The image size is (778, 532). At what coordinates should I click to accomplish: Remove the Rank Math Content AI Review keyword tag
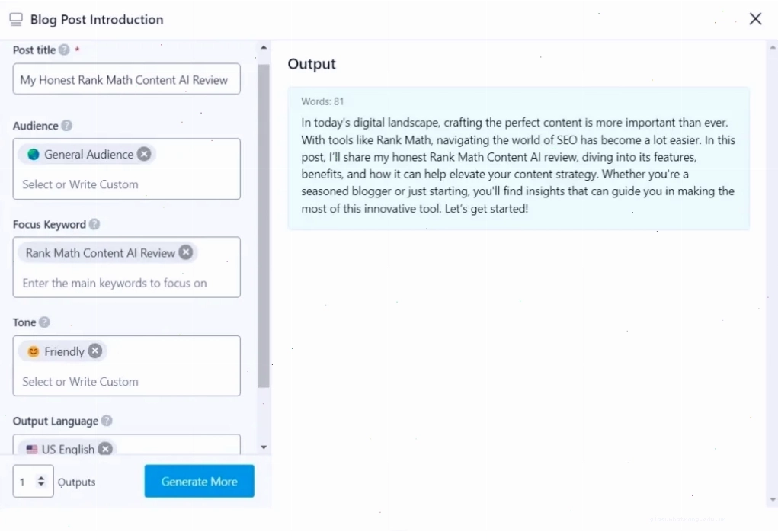pyautogui.click(x=186, y=252)
